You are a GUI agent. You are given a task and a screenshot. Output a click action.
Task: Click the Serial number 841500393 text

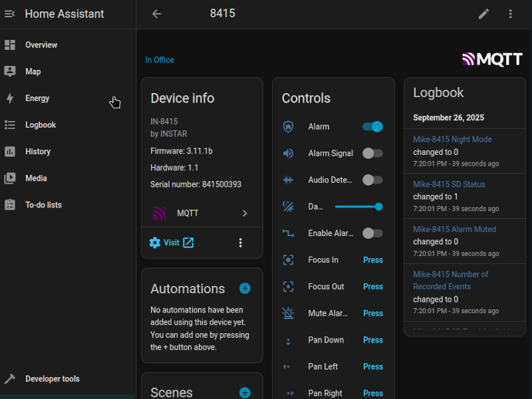pyautogui.click(x=196, y=184)
